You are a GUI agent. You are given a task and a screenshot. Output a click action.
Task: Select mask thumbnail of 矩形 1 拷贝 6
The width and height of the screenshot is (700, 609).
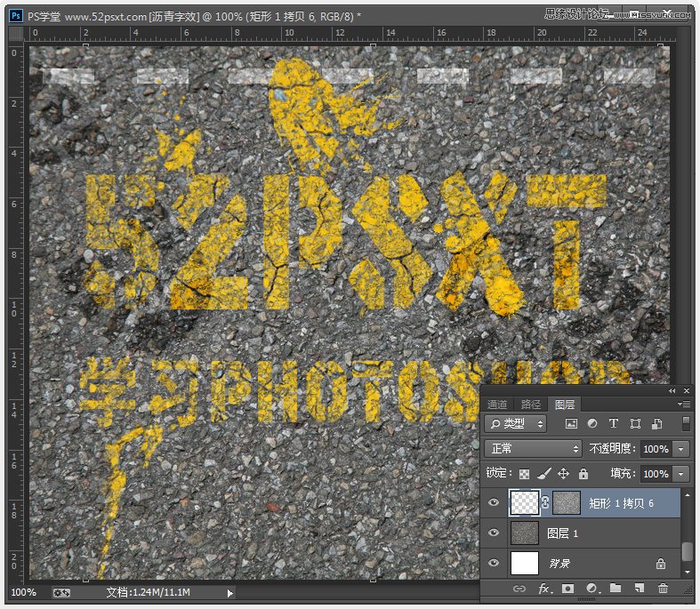tap(567, 503)
